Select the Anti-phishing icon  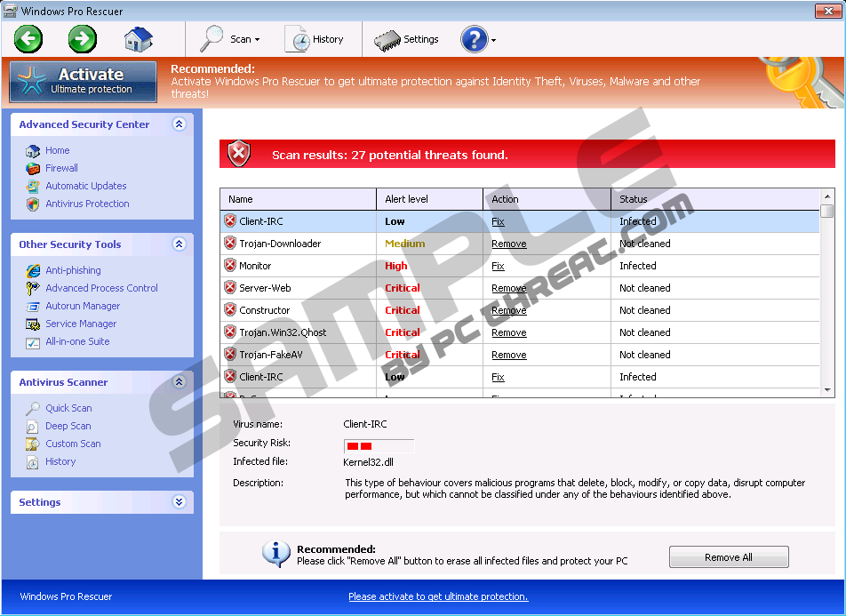point(33,270)
